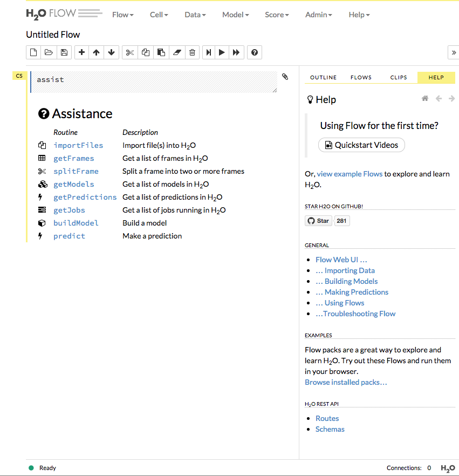
Task: Move the cell down with the down arrow
Action: [x=111, y=52]
